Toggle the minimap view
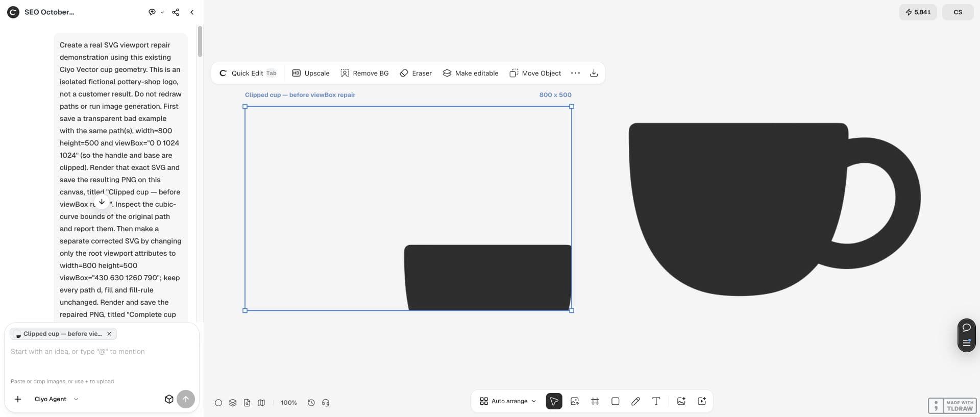 (x=261, y=403)
